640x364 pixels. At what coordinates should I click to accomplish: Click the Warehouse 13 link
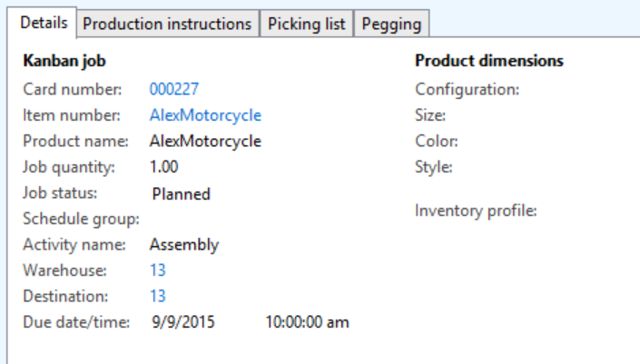click(158, 271)
